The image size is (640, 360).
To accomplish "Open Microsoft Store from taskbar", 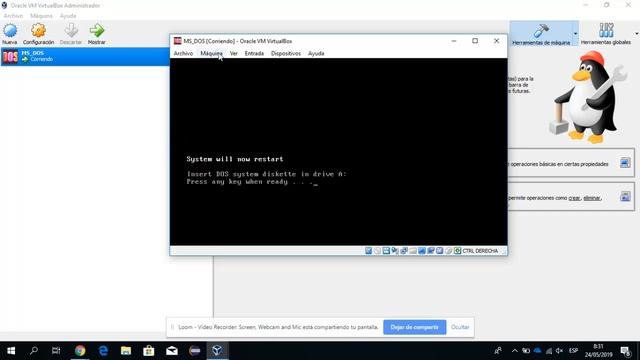I will [x=149, y=351].
